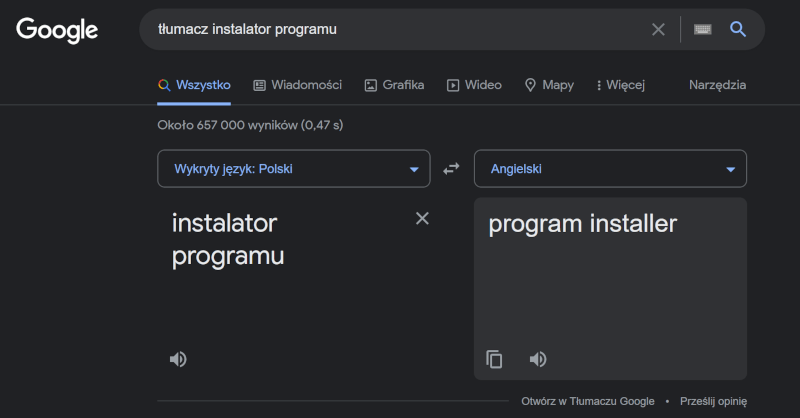The image size is (800, 418).
Task: Open the on-screen keyboard icon
Action: [703, 30]
